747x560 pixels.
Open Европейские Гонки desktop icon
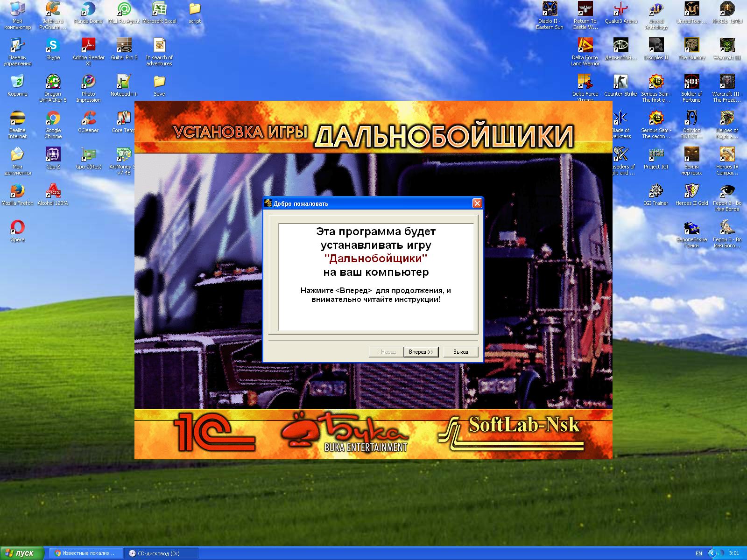(691, 234)
